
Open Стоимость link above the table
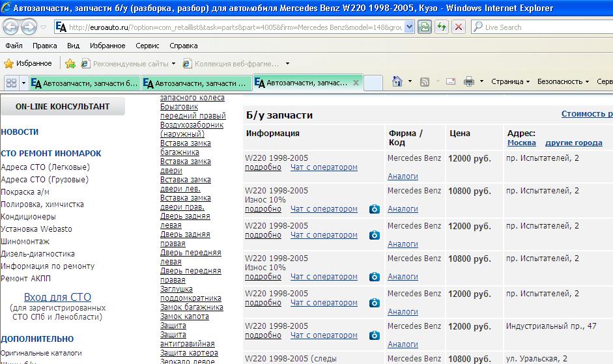pyautogui.click(x=587, y=114)
